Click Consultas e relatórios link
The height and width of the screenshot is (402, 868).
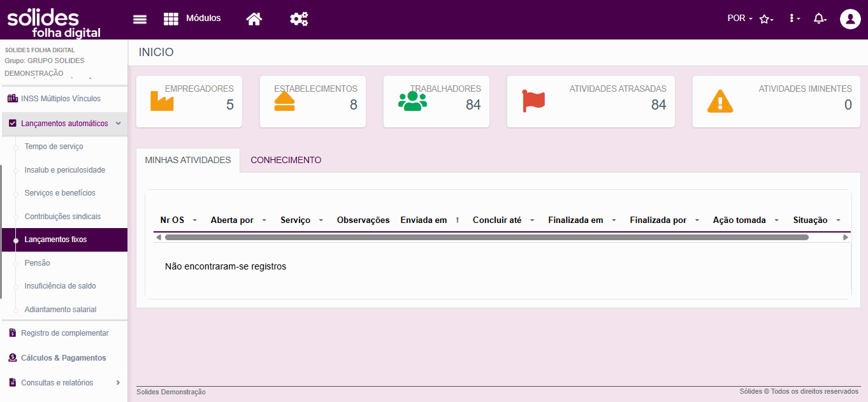(x=57, y=383)
